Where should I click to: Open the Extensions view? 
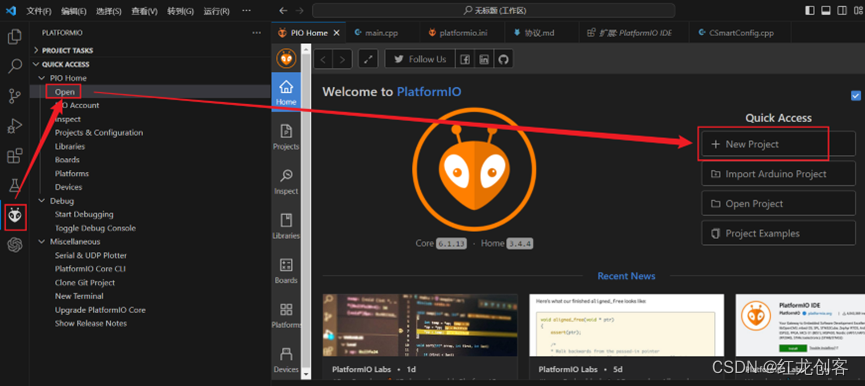tap(15, 156)
